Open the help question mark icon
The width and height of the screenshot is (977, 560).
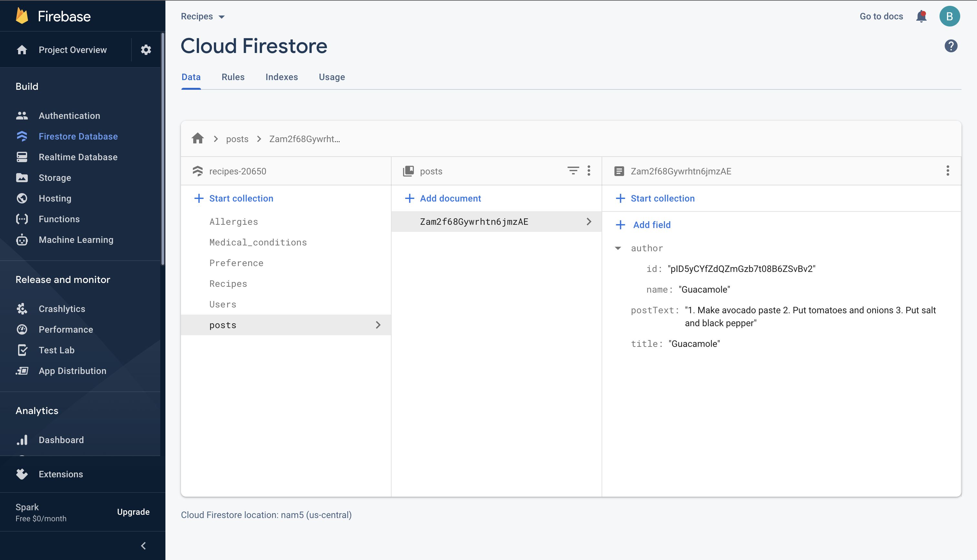[x=951, y=46]
